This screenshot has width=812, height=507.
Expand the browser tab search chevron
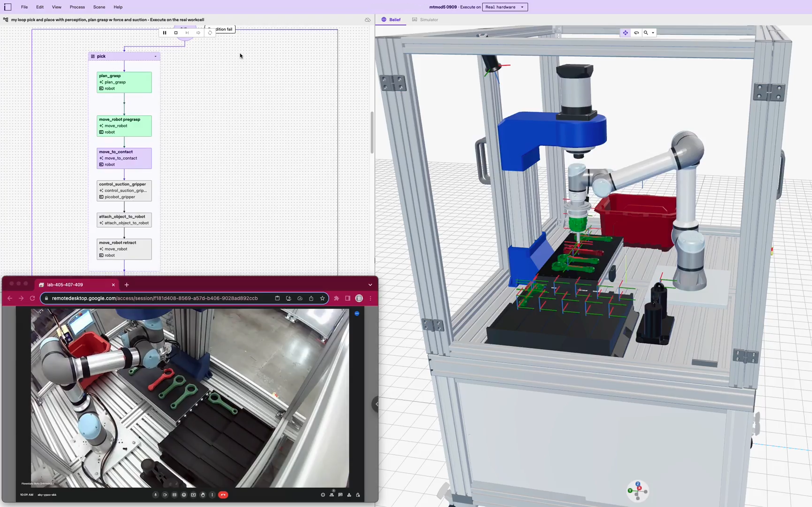pos(370,284)
